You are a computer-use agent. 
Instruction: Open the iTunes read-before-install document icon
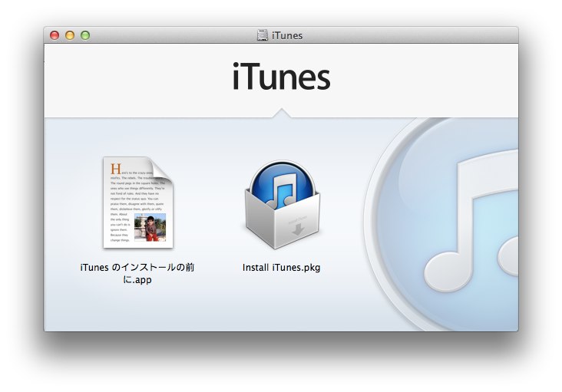(138, 203)
